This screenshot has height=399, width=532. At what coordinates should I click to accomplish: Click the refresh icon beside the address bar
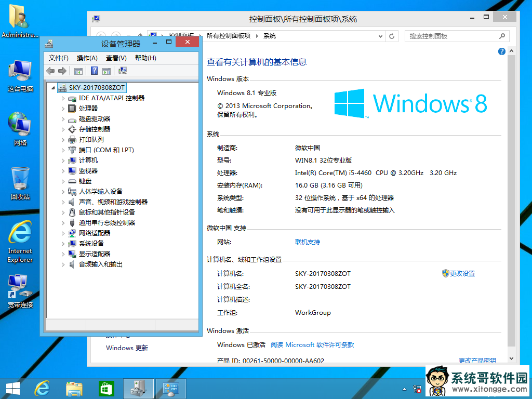click(x=392, y=36)
